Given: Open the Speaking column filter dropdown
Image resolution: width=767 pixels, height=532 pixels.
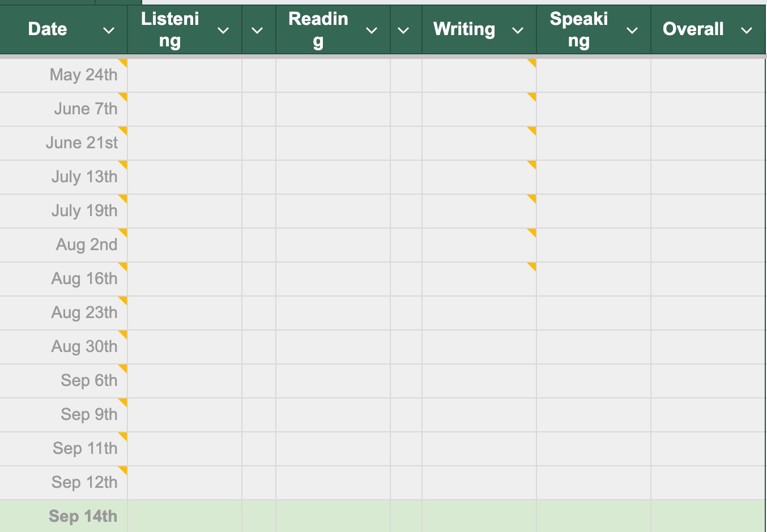Looking at the screenshot, I should [632, 31].
